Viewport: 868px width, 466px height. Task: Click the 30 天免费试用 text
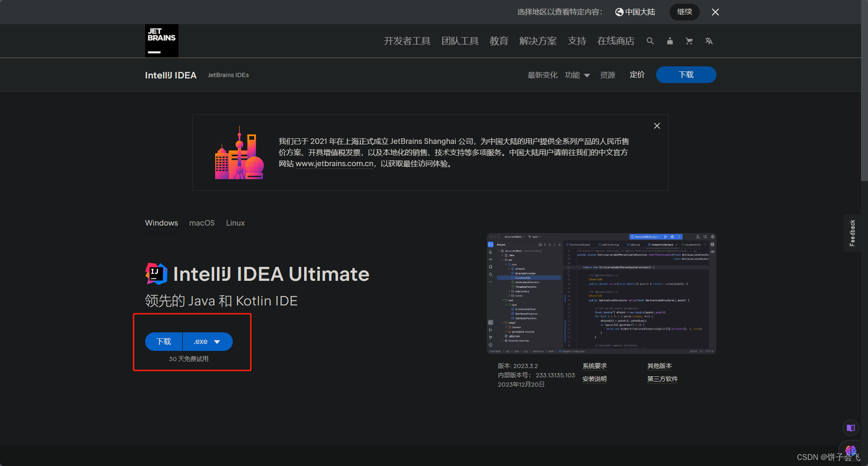tap(189, 359)
